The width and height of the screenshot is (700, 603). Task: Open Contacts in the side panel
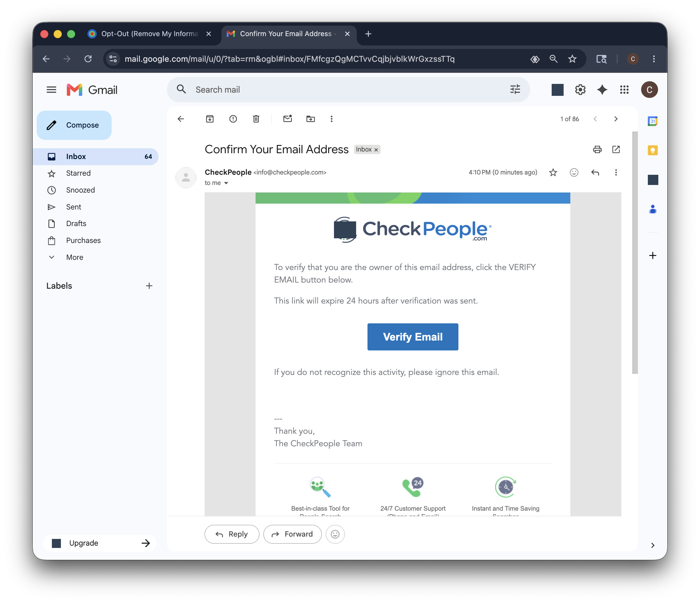(x=652, y=209)
